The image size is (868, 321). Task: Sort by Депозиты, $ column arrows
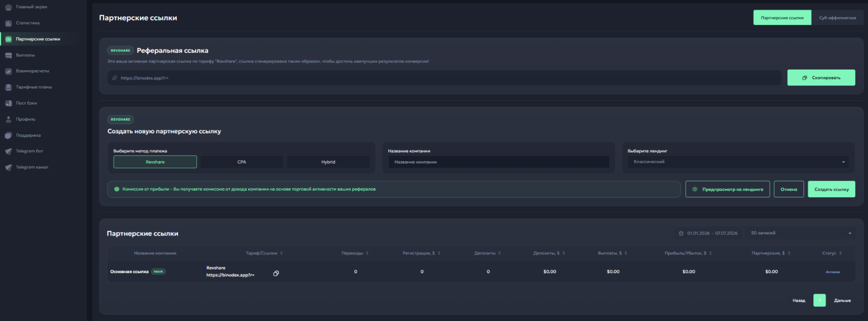564,253
